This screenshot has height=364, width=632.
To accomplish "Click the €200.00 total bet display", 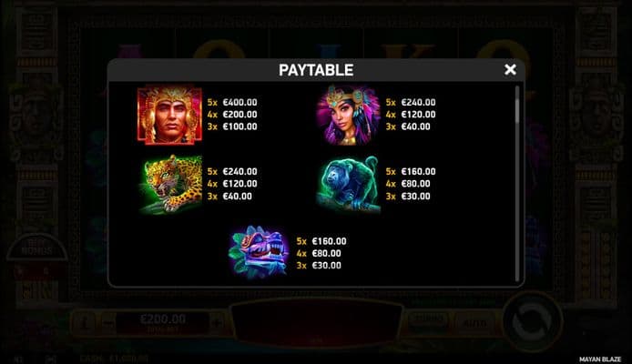I will [163, 322].
